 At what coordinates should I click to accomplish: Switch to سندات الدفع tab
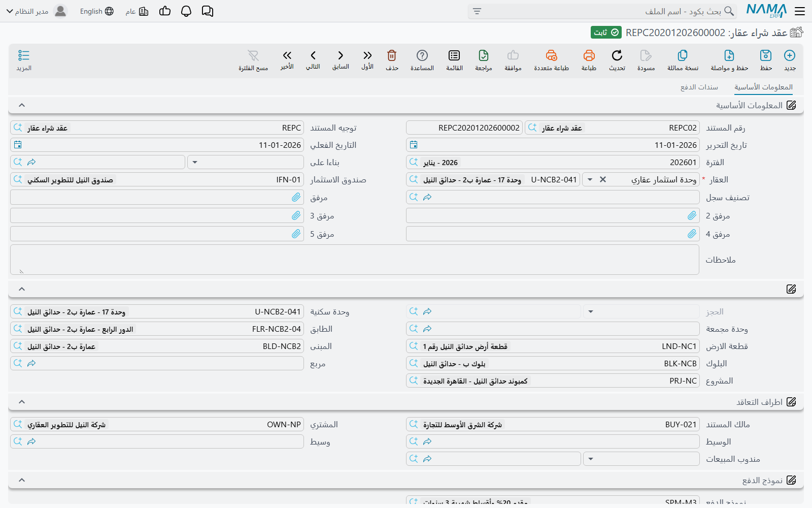click(x=699, y=87)
